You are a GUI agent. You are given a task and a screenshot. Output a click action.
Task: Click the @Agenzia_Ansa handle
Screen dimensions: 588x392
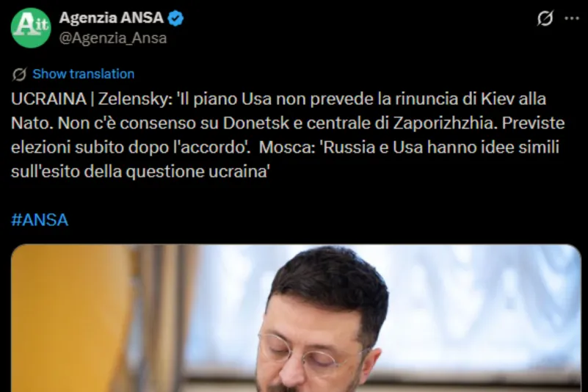tap(113, 38)
